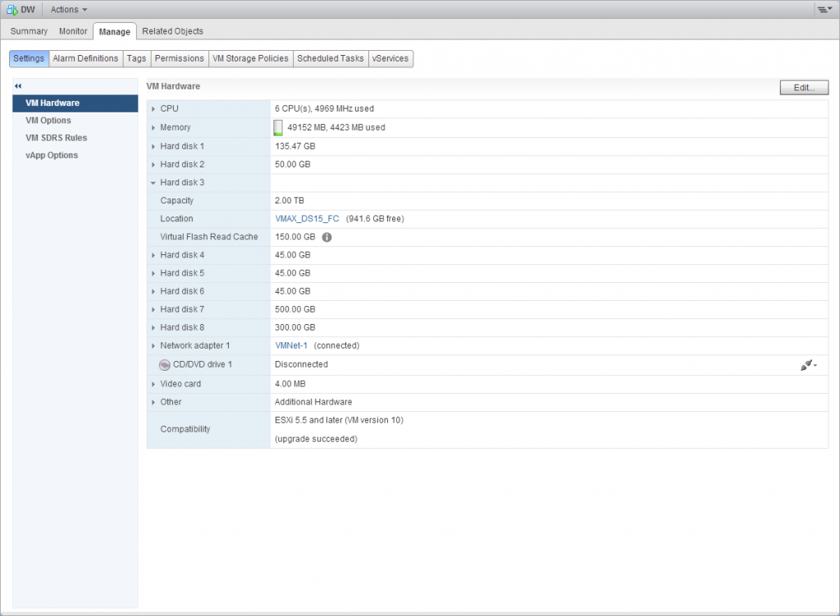
Task: Open the Actions dropdown menu
Action: (x=67, y=9)
